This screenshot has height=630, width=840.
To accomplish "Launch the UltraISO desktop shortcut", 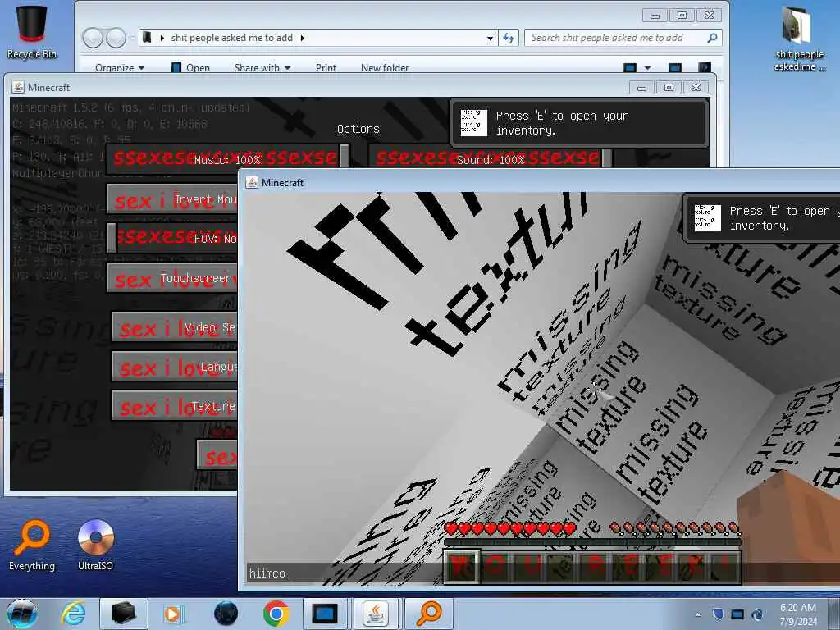I will coord(95,545).
